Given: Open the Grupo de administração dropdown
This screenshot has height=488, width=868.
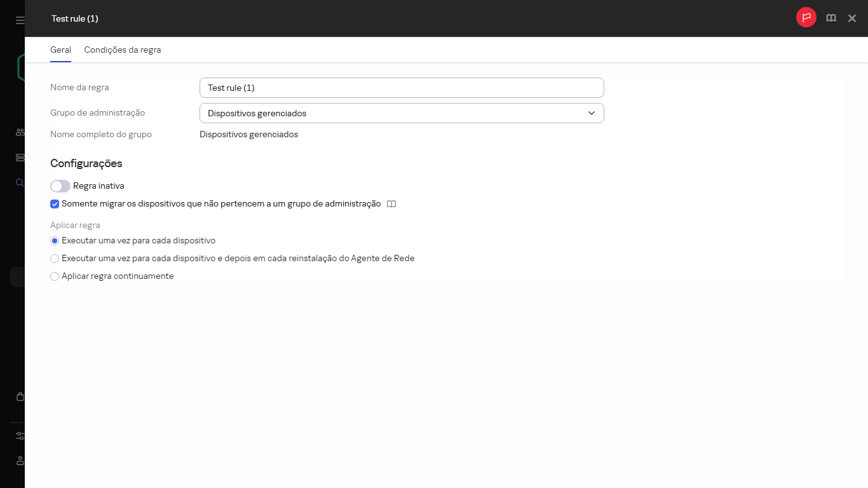Looking at the screenshot, I should tap(402, 112).
